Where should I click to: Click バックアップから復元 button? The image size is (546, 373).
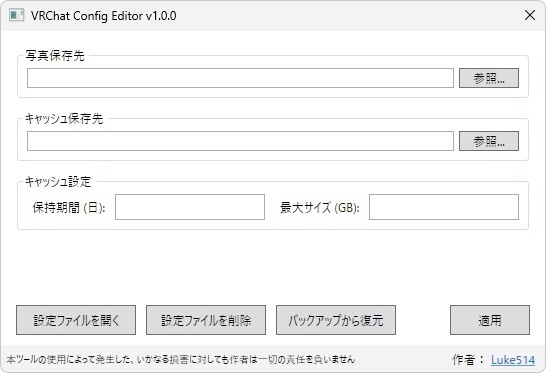pyautogui.click(x=336, y=320)
